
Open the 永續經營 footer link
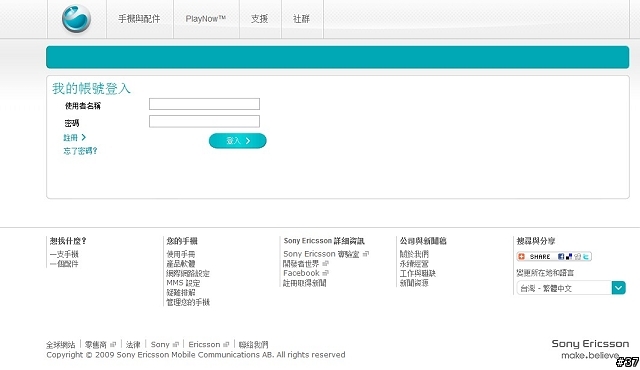[x=414, y=264]
